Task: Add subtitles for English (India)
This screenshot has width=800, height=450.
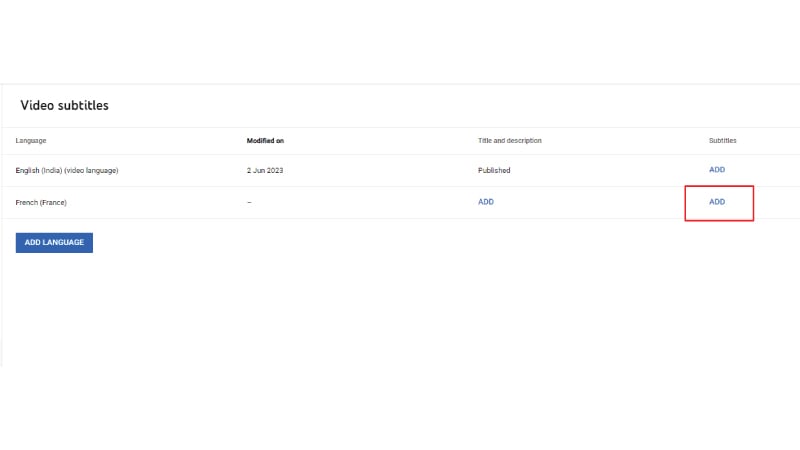Action: click(717, 170)
